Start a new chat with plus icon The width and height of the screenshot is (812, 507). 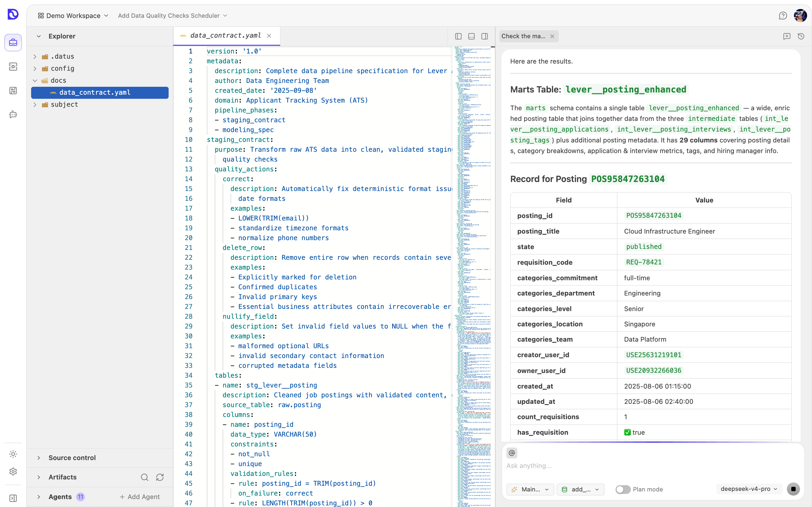[x=787, y=36]
